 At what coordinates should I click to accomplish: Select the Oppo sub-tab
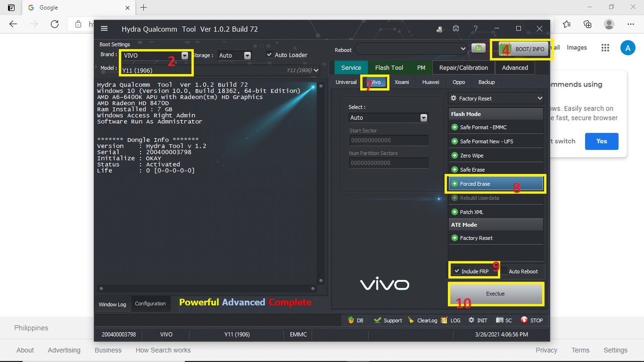[459, 82]
